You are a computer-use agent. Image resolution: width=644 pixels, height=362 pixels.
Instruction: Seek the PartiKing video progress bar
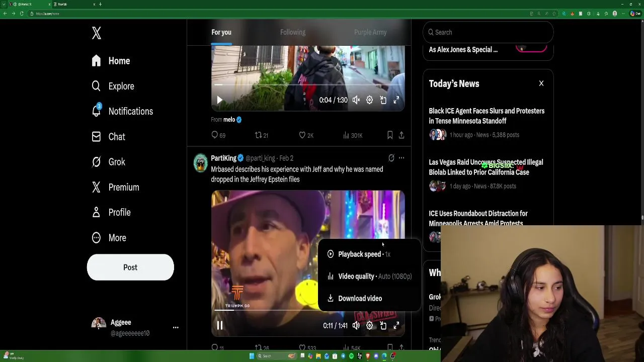308,311
